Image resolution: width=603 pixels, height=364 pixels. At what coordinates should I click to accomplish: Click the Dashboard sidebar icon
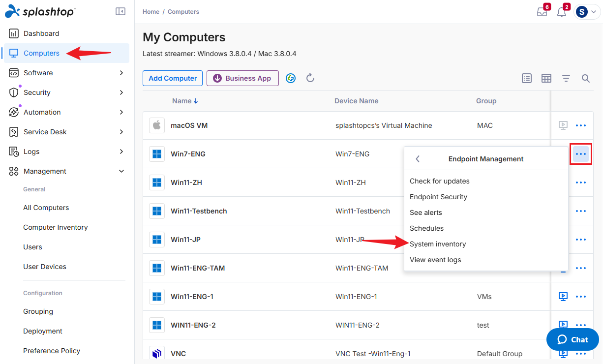[x=14, y=33]
